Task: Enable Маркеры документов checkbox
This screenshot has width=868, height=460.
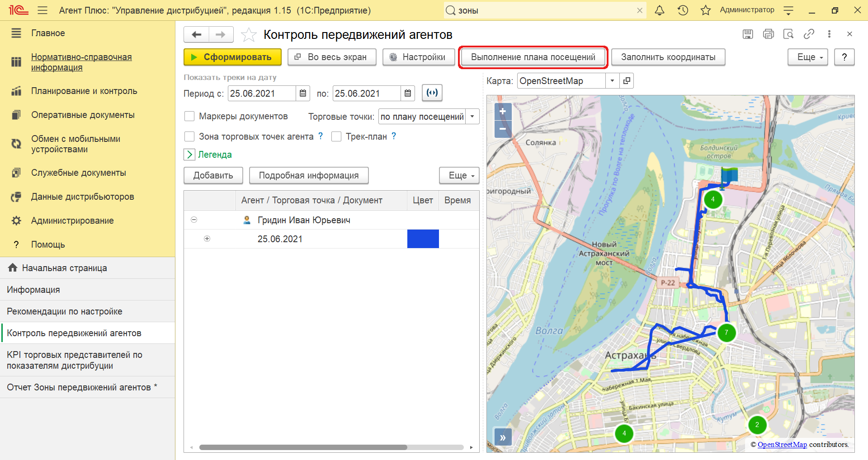Action: (189, 117)
